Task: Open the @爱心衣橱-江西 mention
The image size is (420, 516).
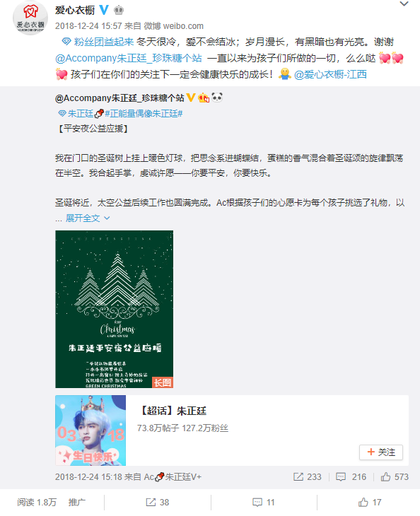Action: [330, 74]
